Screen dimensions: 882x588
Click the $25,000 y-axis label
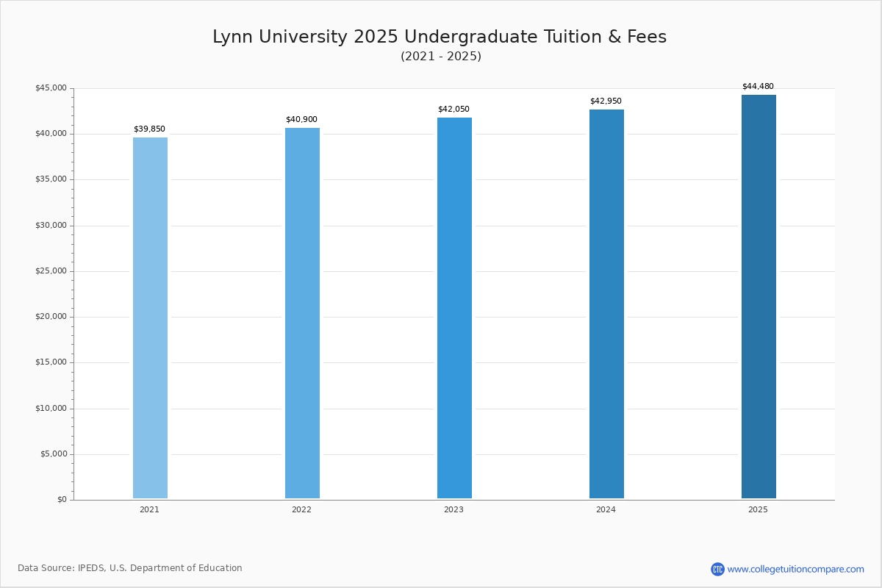pos(51,271)
